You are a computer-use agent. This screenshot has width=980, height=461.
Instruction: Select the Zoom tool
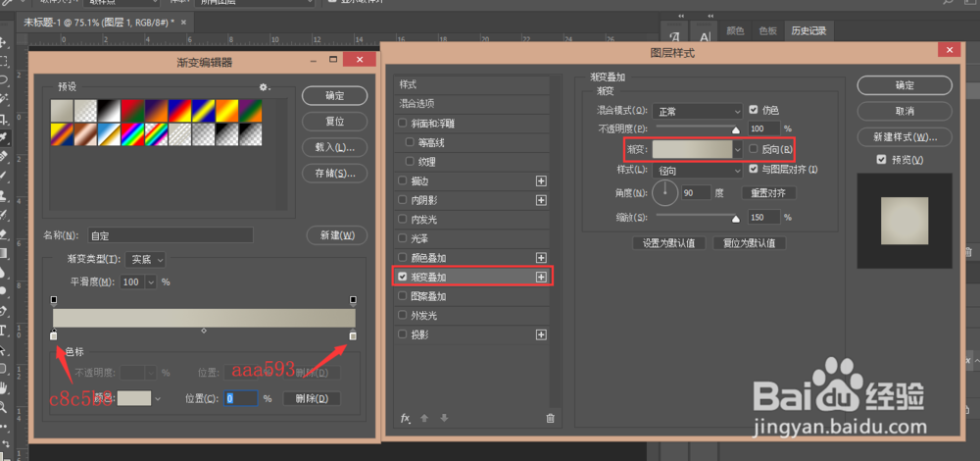pyautogui.click(x=3, y=407)
